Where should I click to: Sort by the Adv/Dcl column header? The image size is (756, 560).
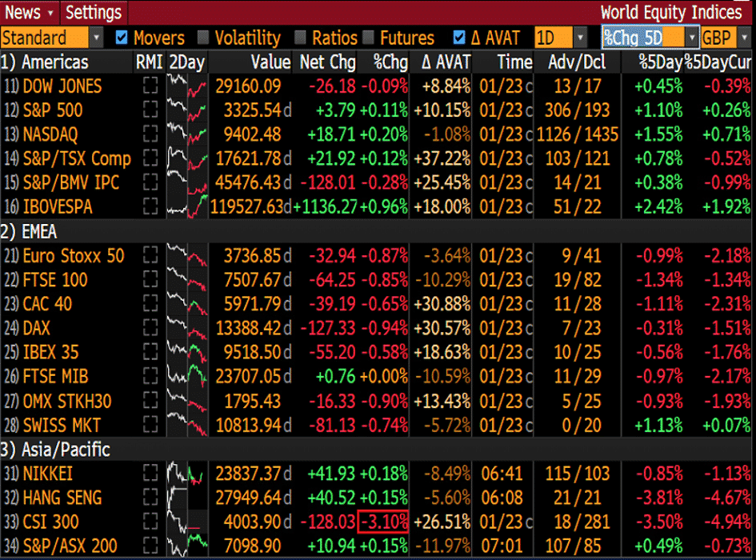(x=577, y=62)
